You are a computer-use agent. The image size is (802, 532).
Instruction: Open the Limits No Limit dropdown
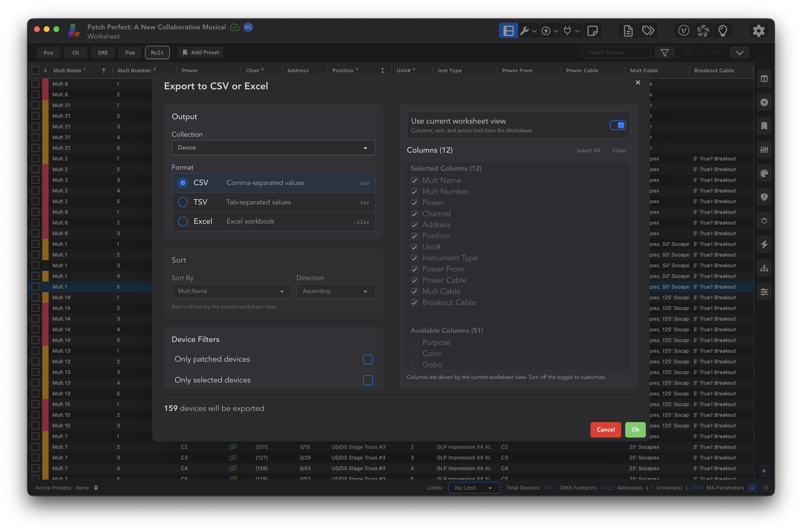point(474,488)
